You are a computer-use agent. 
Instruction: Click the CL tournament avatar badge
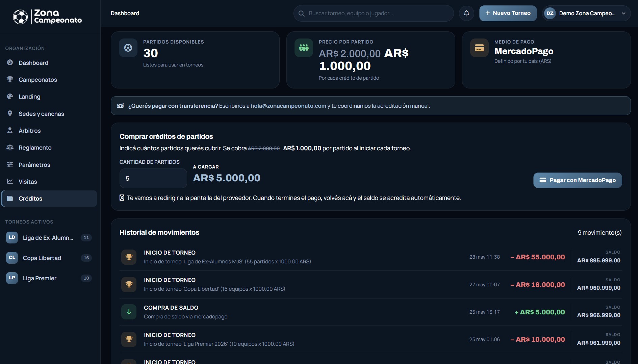(x=12, y=258)
